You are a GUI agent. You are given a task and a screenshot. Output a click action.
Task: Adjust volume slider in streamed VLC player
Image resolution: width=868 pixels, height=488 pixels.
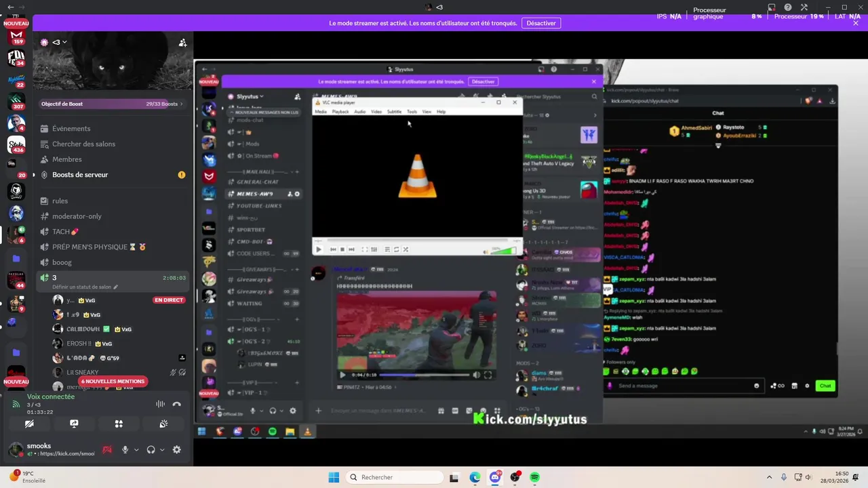point(504,250)
